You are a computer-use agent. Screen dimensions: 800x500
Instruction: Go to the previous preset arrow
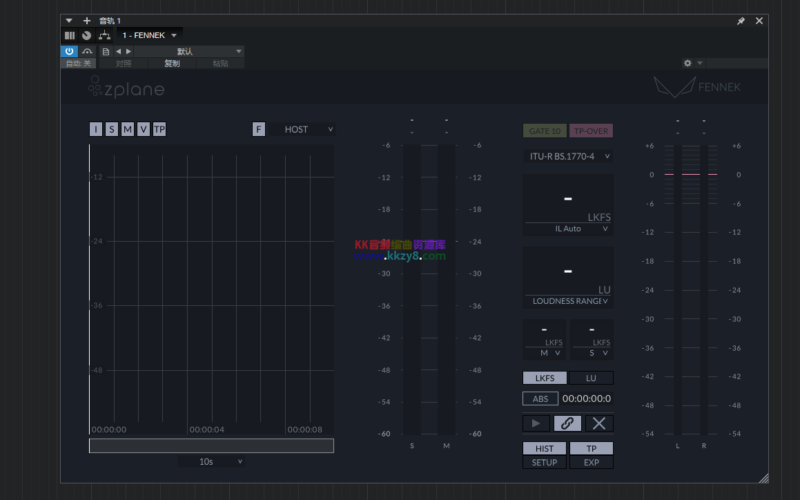[x=118, y=52]
